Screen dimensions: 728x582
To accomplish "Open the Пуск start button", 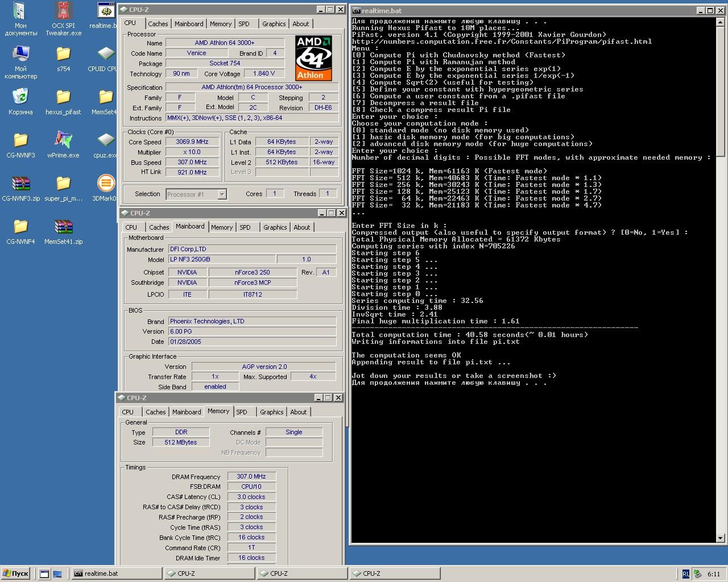I will [15, 574].
